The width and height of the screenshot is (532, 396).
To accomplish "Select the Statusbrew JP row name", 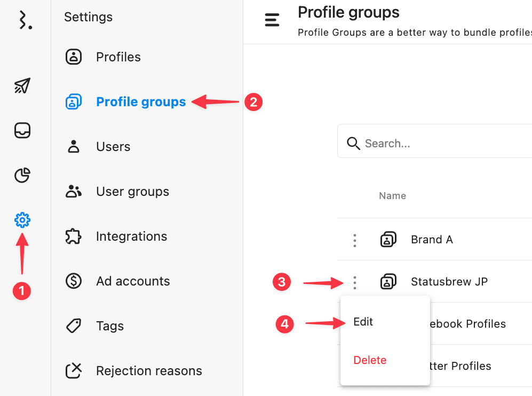I will (x=449, y=282).
